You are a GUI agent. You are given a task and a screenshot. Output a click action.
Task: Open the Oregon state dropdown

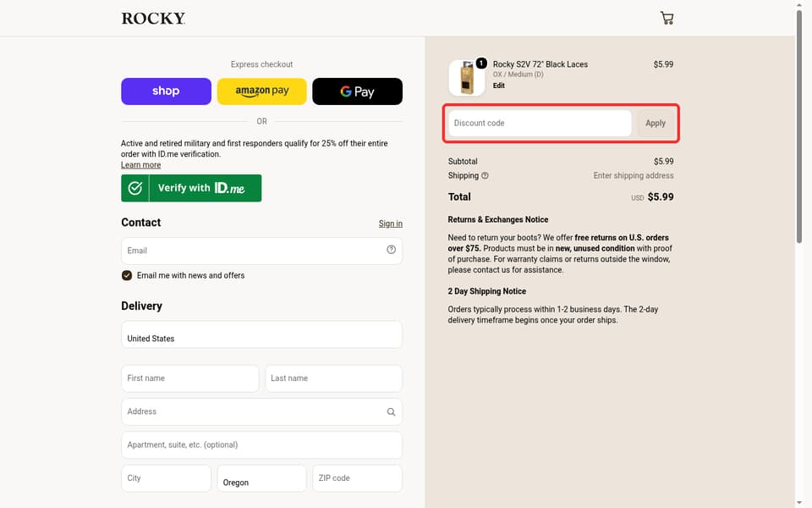click(261, 478)
